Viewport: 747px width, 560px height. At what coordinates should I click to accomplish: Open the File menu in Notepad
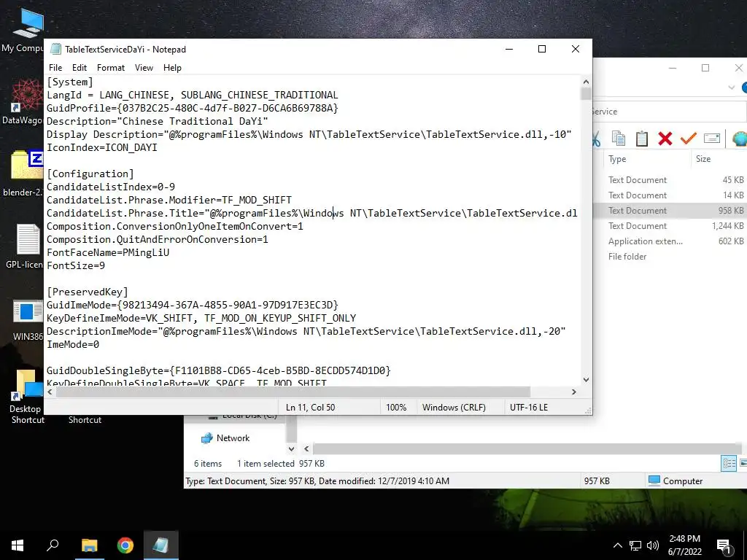pos(55,68)
